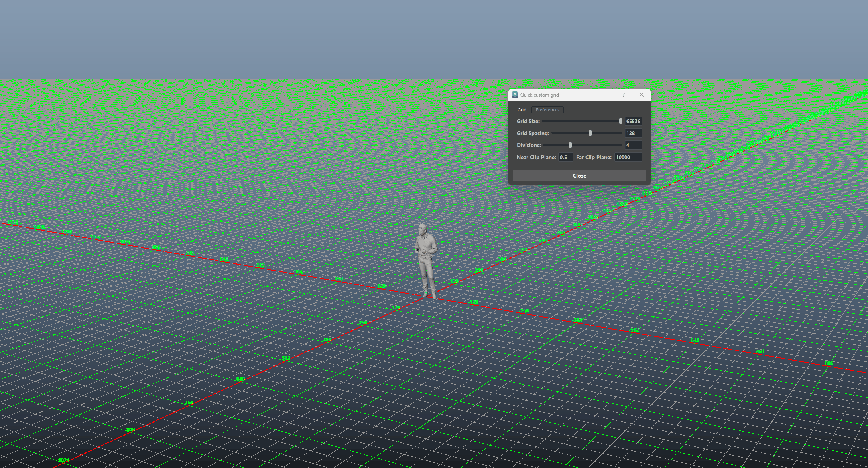Click the question mark help button

pos(624,95)
